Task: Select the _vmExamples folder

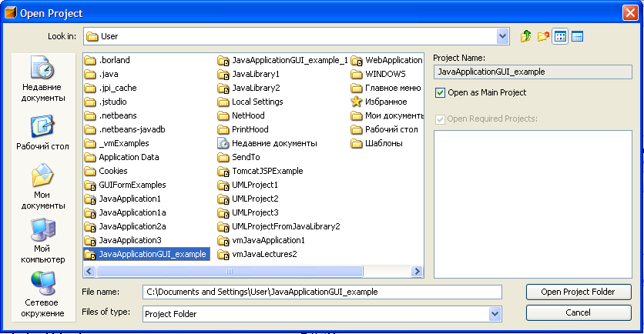Action: pos(116,144)
